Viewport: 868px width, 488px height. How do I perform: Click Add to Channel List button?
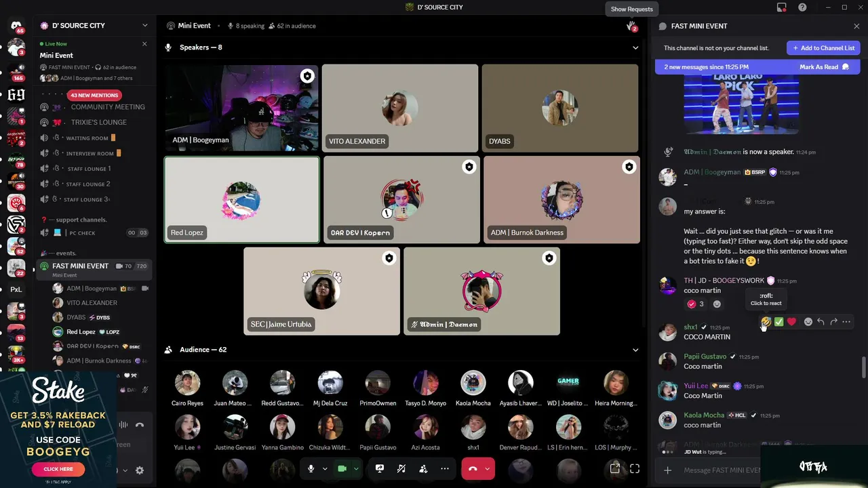pyautogui.click(x=823, y=48)
